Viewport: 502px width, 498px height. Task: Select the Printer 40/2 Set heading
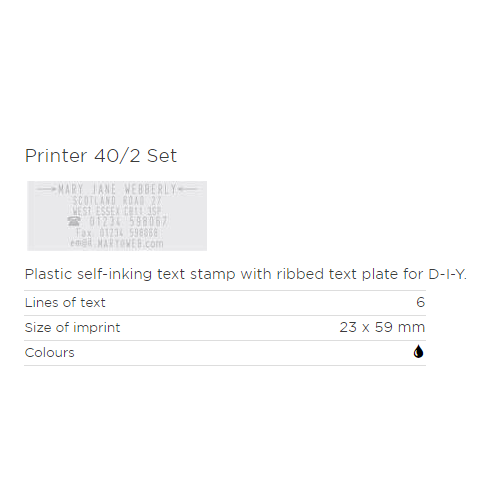[x=101, y=156]
